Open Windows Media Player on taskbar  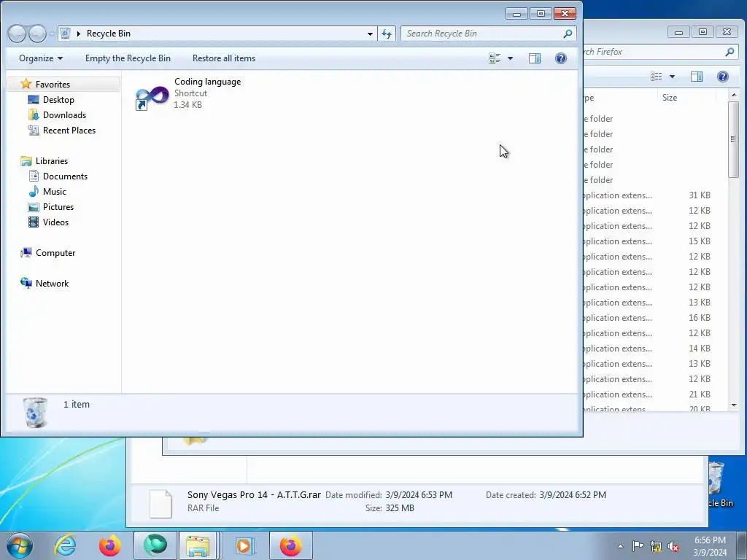pyautogui.click(x=244, y=545)
